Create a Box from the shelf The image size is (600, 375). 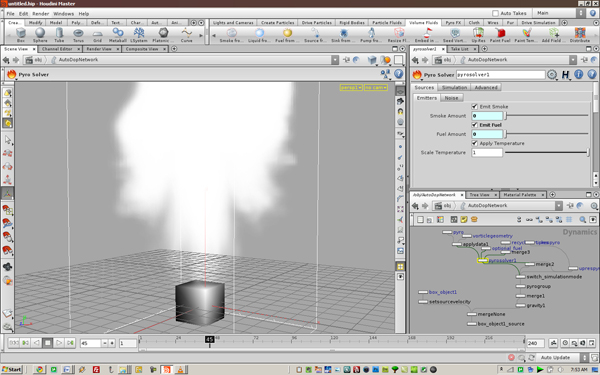(21, 35)
